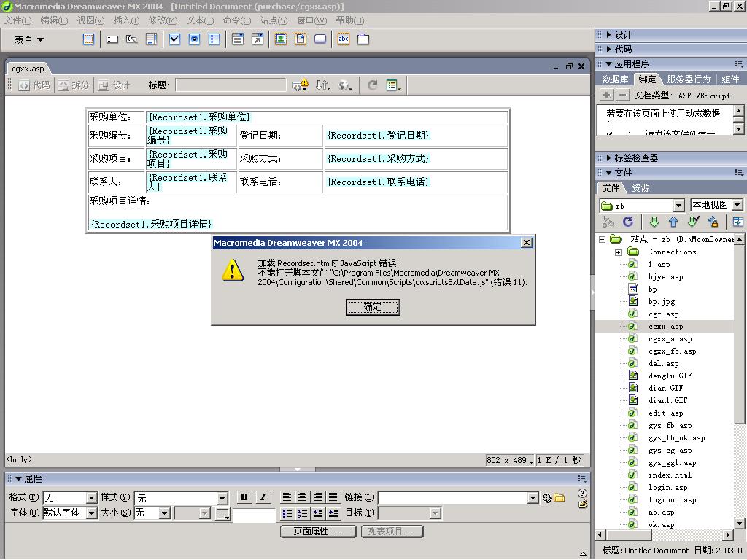The width and height of the screenshot is (747, 560).
Task: Click the Put files blue up arrow
Action: 673,222
